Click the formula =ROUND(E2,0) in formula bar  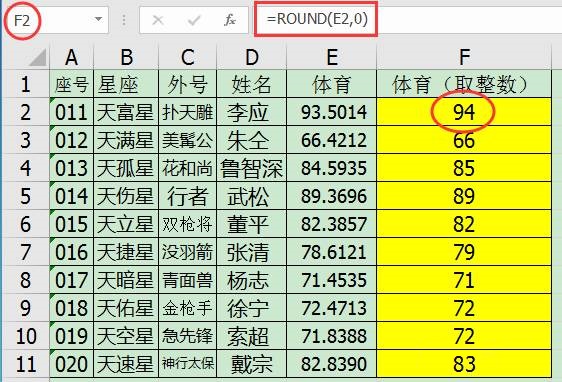[x=317, y=19]
